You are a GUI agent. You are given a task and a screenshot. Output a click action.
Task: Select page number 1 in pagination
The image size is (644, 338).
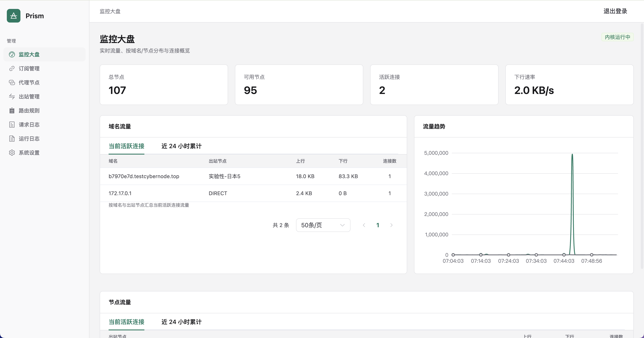point(378,225)
